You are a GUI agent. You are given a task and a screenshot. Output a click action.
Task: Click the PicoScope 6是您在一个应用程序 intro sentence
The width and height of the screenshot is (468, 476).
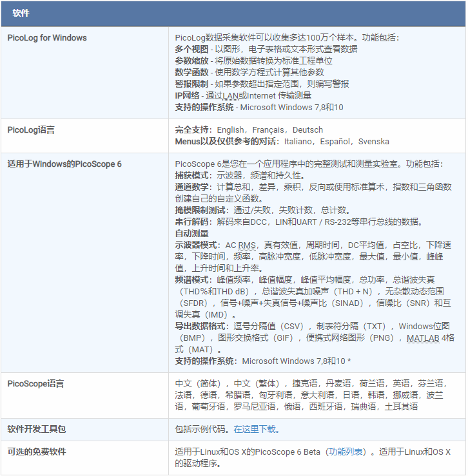pos(309,164)
